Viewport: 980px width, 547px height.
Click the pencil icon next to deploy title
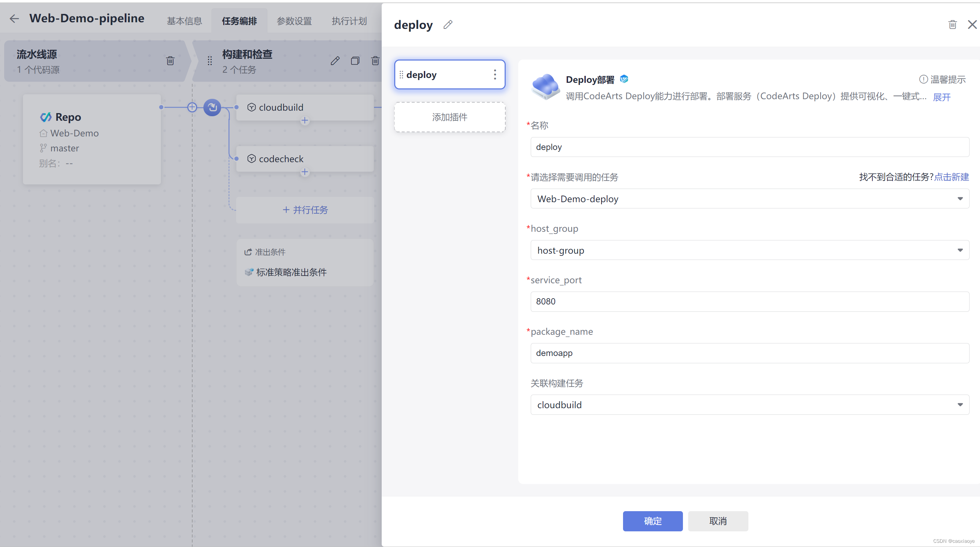pyautogui.click(x=448, y=25)
